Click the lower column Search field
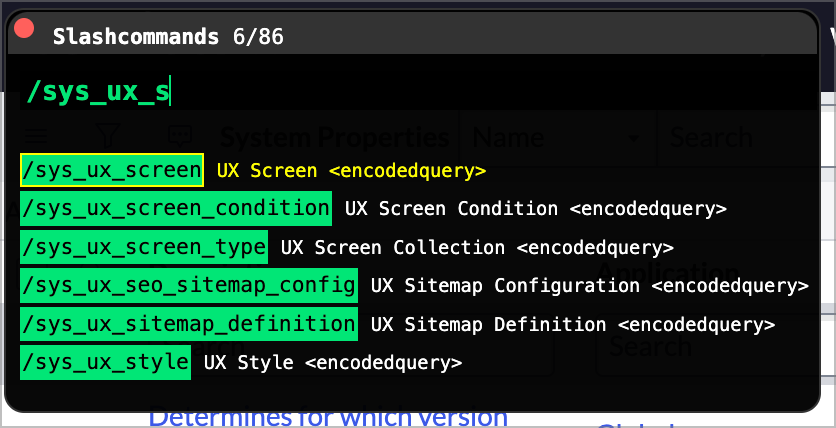 [700, 347]
